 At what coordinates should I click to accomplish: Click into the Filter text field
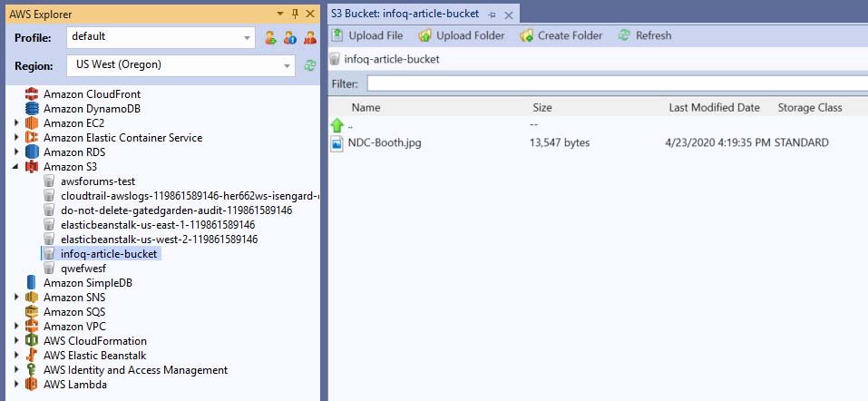(618, 84)
